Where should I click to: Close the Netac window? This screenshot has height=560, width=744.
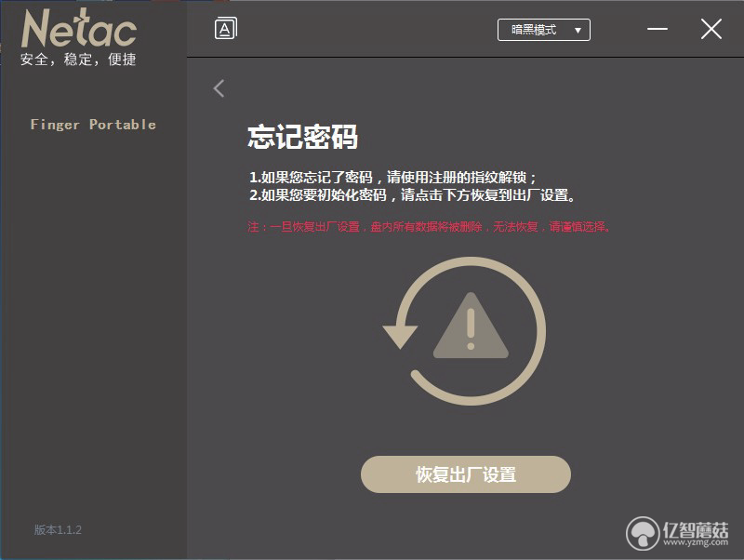pyautogui.click(x=711, y=30)
